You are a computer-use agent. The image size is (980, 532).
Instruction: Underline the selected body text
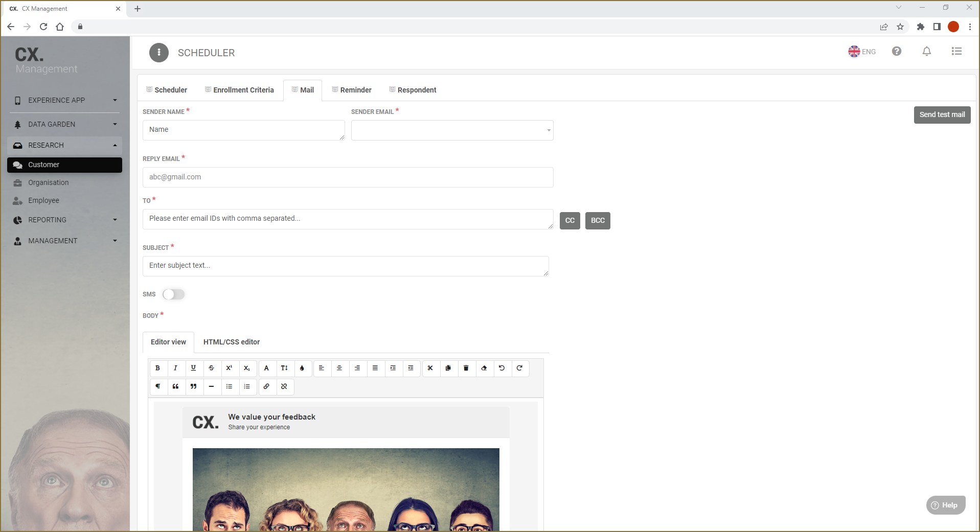193,368
